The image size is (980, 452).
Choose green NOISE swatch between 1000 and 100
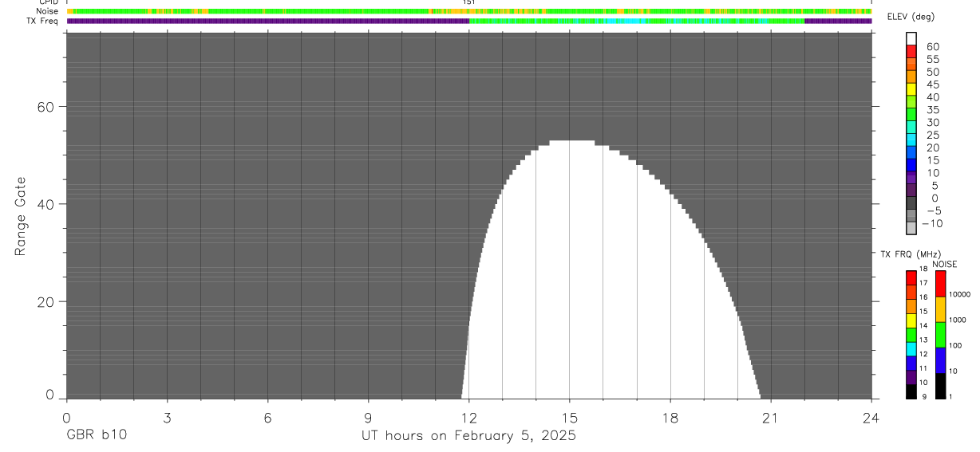pos(941,334)
